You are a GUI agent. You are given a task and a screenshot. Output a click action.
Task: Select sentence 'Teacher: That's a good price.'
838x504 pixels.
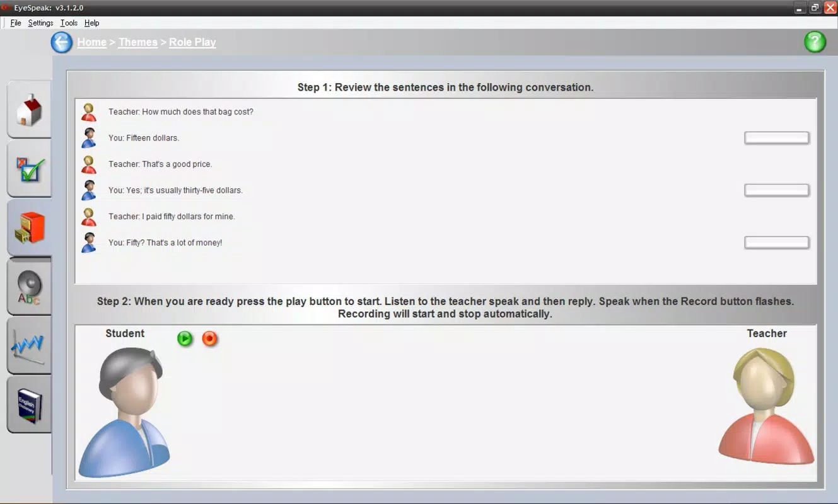pos(160,164)
